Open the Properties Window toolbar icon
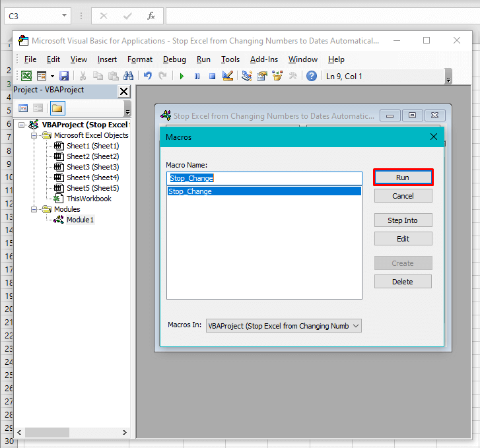Image resolution: width=480 pixels, height=448 pixels. (262, 76)
